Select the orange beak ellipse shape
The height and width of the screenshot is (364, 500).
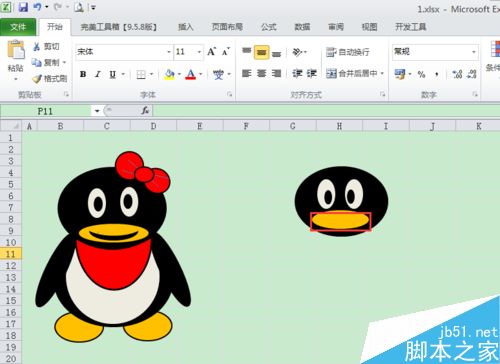tap(341, 221)
